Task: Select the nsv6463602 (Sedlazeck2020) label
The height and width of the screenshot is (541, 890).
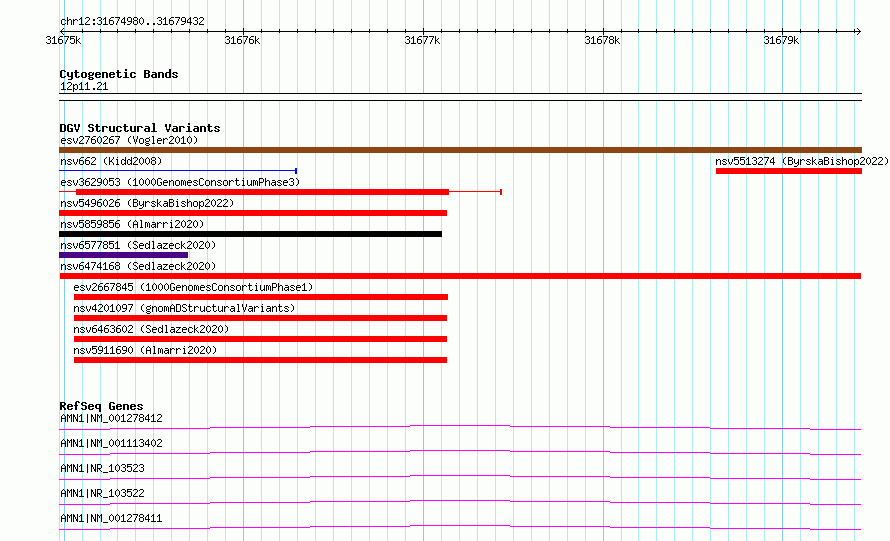Action: pyautogui.click(x=151, y=329)
